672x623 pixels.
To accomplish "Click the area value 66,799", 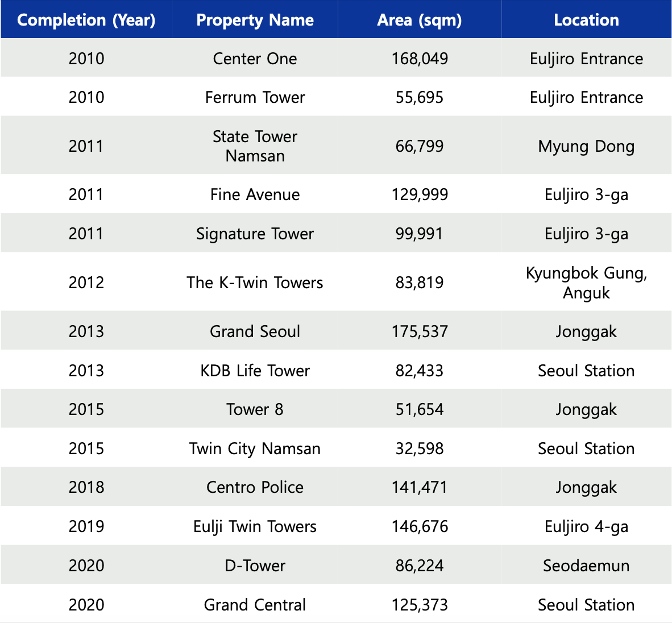I will click(x=420, y=146).
